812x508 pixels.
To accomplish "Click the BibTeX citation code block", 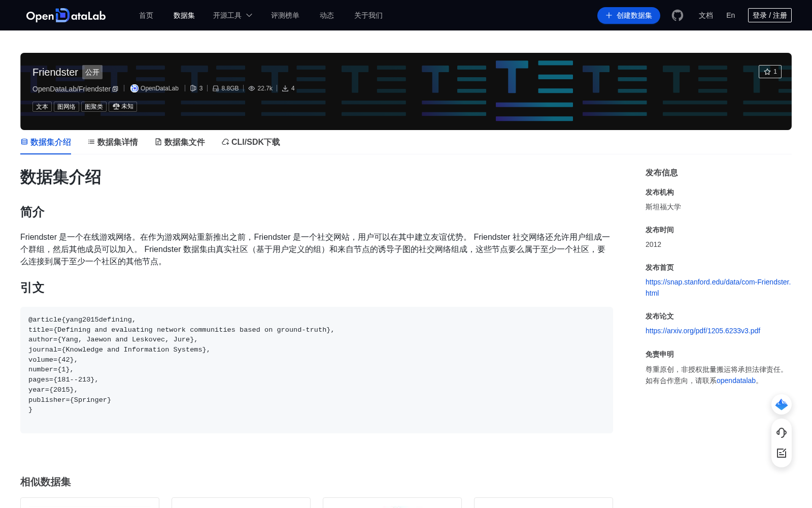I will click(317, 370).
